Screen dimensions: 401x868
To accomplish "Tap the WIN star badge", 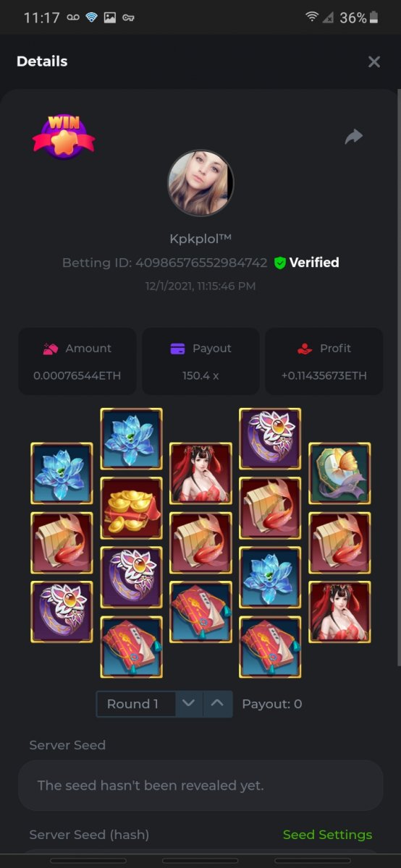I will tap(64, 136).
